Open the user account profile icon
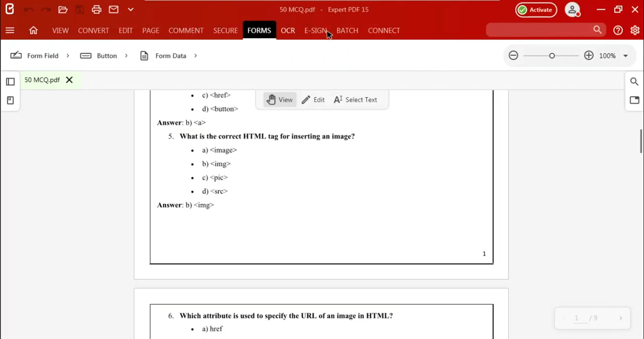 coord(573,10)
